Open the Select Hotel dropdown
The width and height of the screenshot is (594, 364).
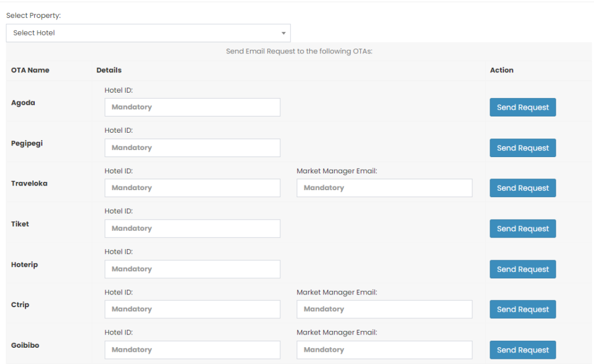[x=148, y=33]
